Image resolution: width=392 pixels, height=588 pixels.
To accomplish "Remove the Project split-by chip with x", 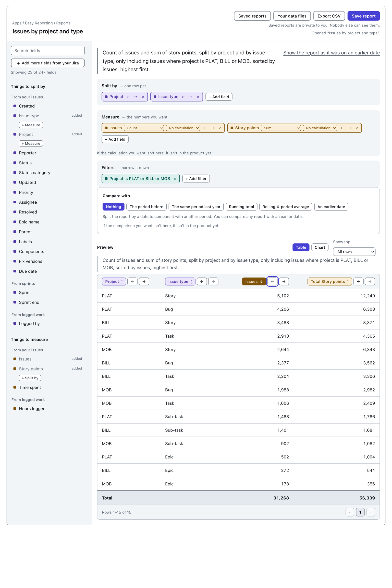I will point(143,97).
